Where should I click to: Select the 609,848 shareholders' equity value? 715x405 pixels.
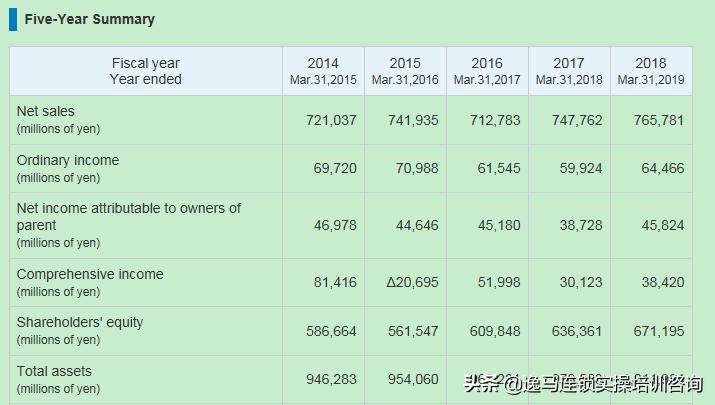coord(495,330)
